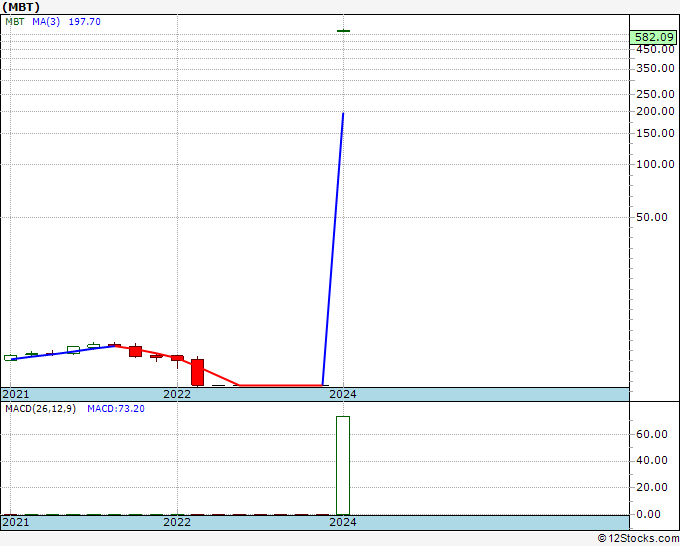
Task: Click the 2024 label on MACD axis
Action: coord(343,522)
